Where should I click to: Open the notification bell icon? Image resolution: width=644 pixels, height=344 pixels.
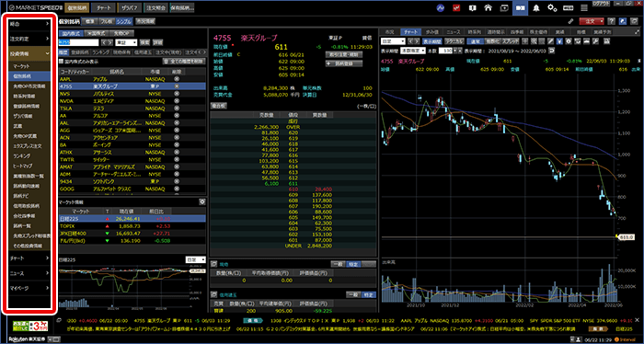pos(536,7)
